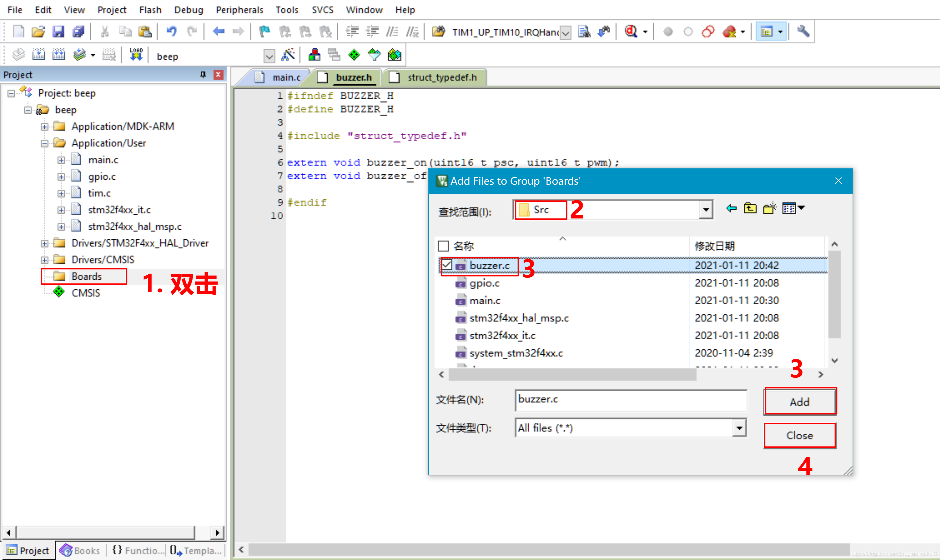Open the Peripherals menu
The image size is (940, 560).
pyautogui.click(x=239, y=10)
